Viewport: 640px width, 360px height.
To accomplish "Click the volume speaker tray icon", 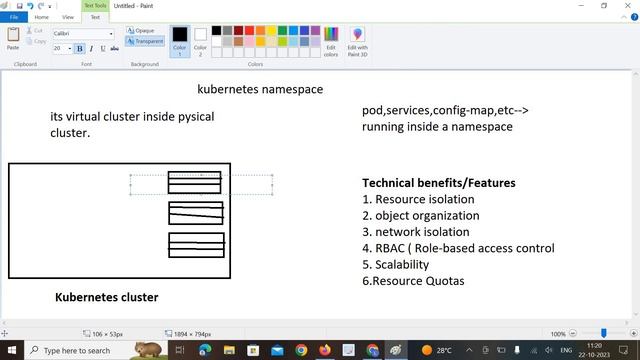I will tap(549, 350).
